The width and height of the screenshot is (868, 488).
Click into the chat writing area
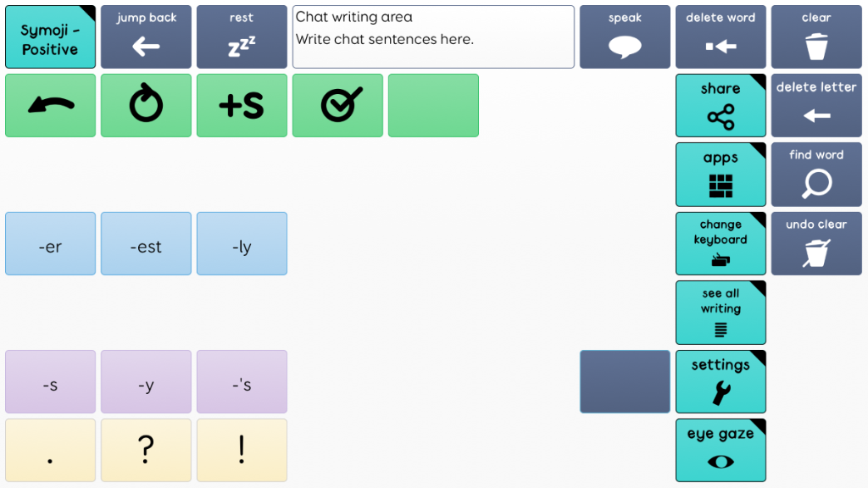(x=433, y=37)
